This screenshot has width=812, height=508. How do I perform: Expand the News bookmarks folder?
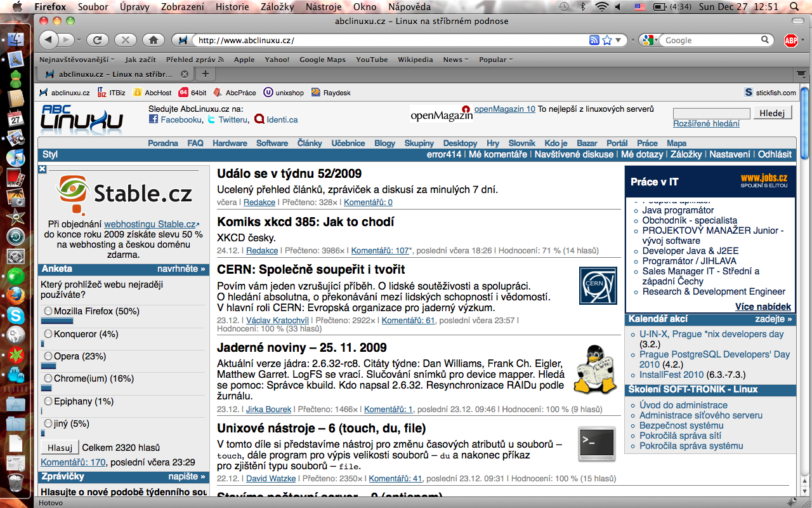[455, 60]
